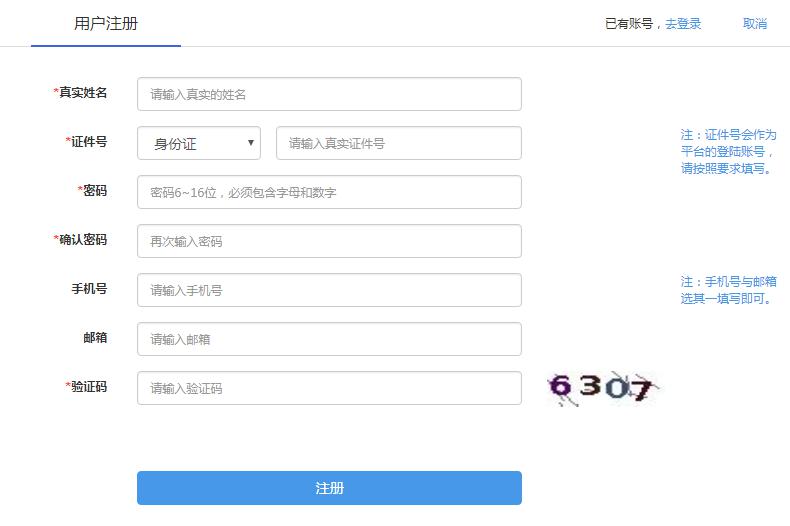Image resolution: width=790 pixels, height=526 pixels.
Task: Click the 真实姓名 input field
Action: tap(329, 94)
